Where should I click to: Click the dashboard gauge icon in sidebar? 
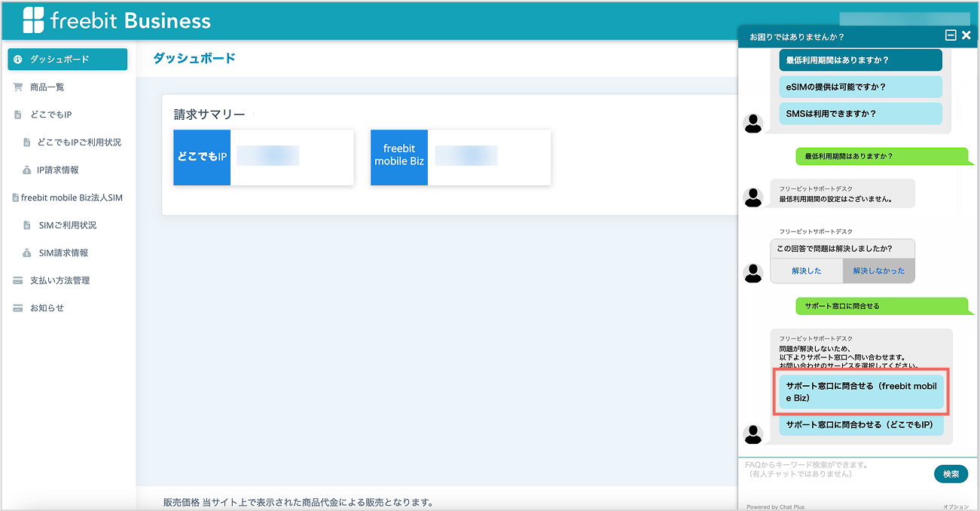(x=18, y=60)
